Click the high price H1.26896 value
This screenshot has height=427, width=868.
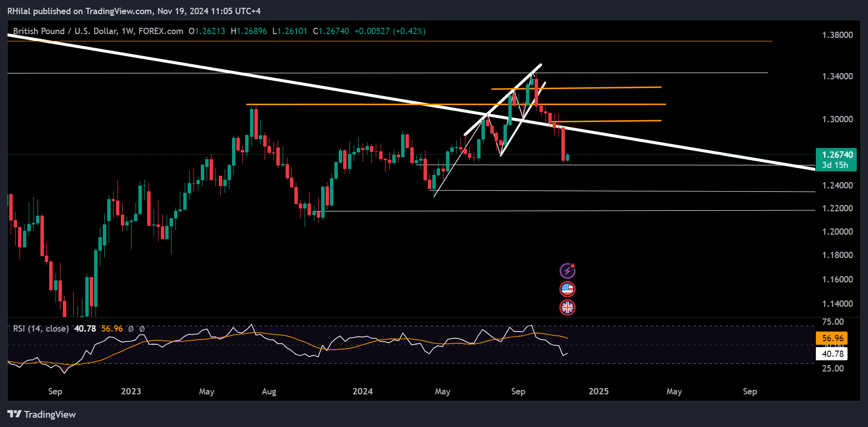(249, 31)
